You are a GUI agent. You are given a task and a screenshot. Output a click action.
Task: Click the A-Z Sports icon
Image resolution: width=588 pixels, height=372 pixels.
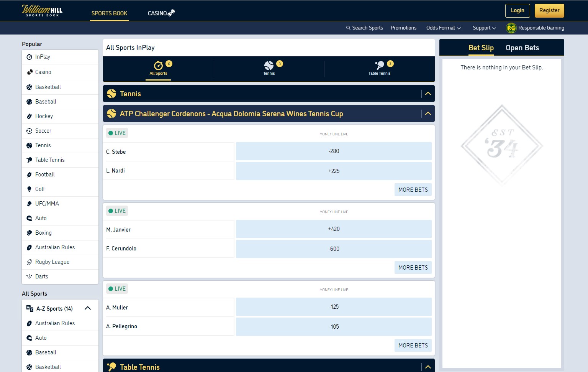(x=29, y=308)
